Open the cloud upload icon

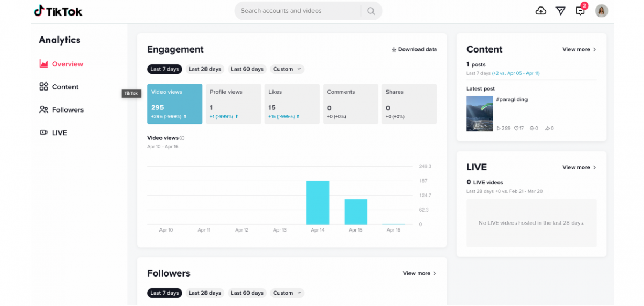point(541,11)
